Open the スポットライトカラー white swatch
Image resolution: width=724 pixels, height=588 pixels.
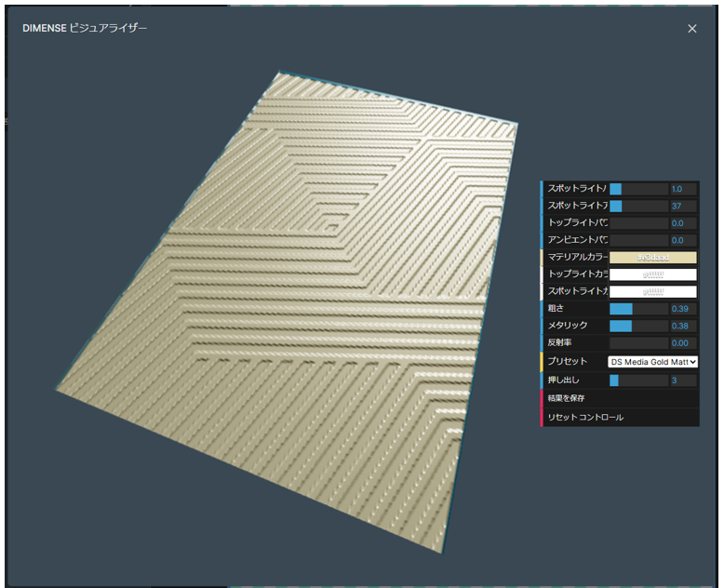(x=653, y=292)
